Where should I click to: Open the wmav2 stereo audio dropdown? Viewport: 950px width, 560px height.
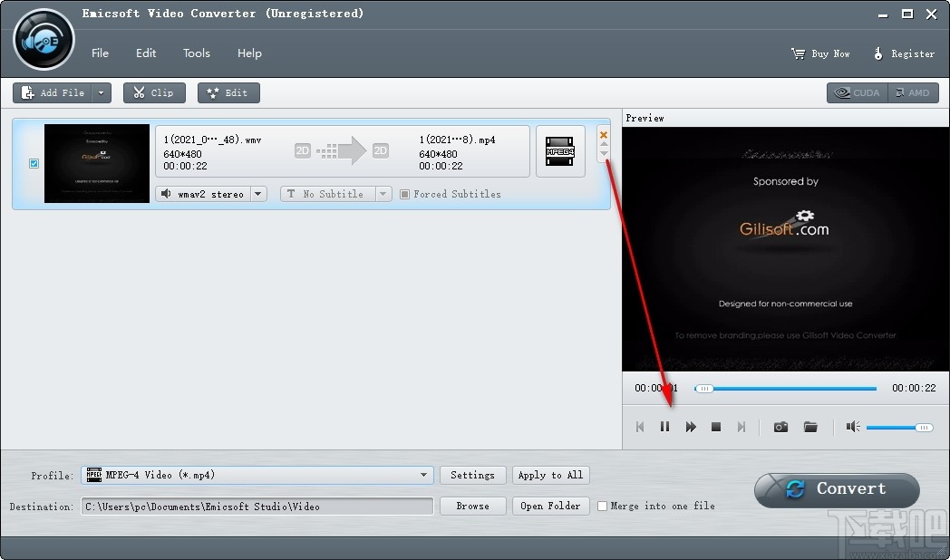(x=257, y=193)
